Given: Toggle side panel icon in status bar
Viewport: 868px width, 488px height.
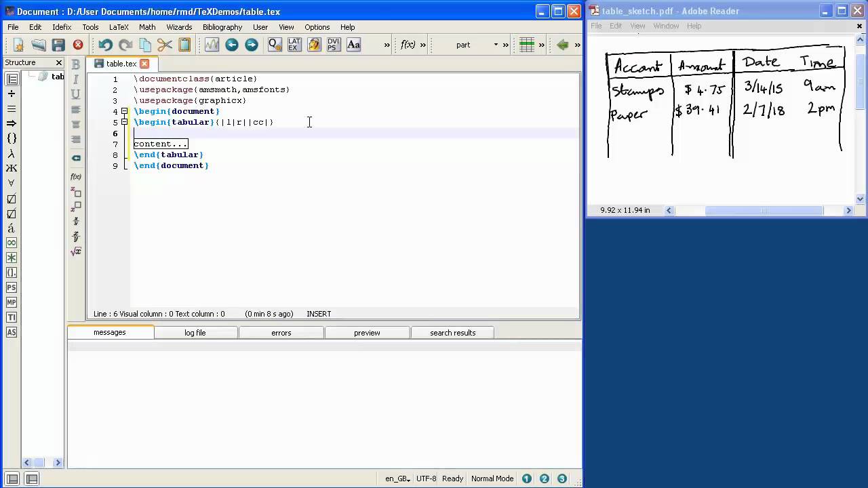Looking at the screenshot, I should coord(12,479).
